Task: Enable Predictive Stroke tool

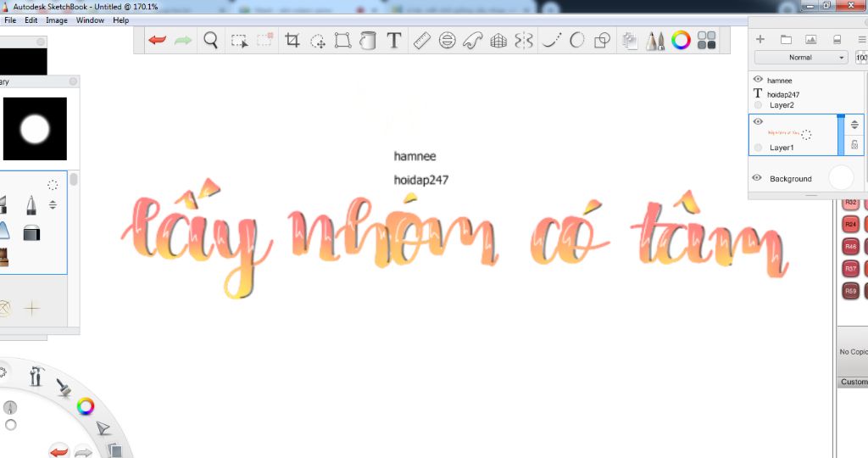Action: click(x=576, y=41)
